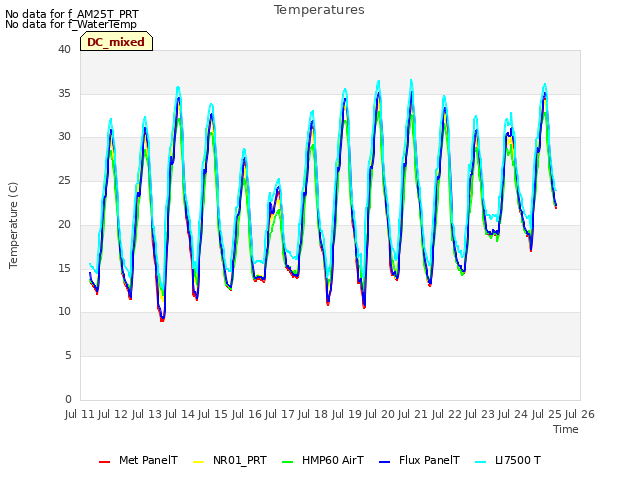Click the red Met PanelT legend swatch
This screenshot has height=480, width=640.
pyautogui.click(x=104, y=462)
